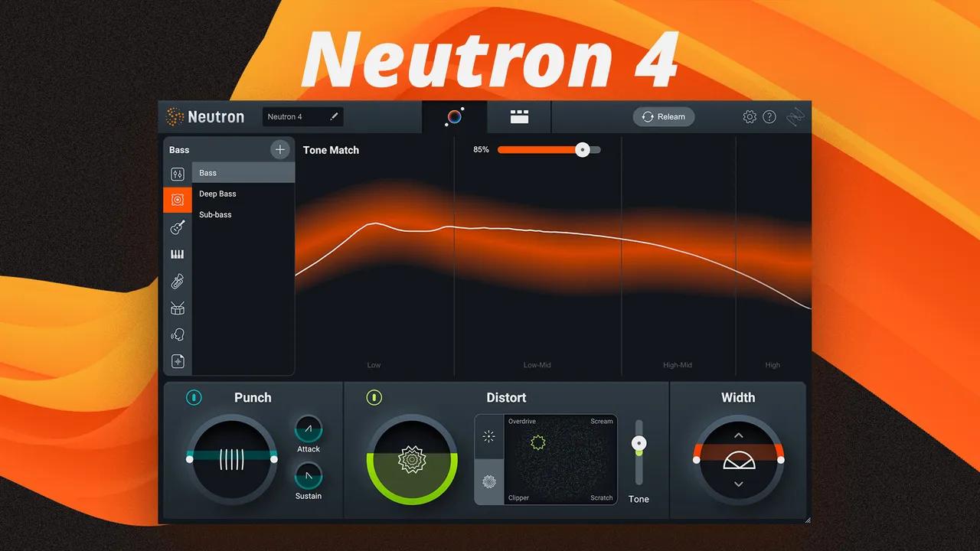Click the Width dial meter icon
This screenshot has width=980, height=551.
click(738, 461)
